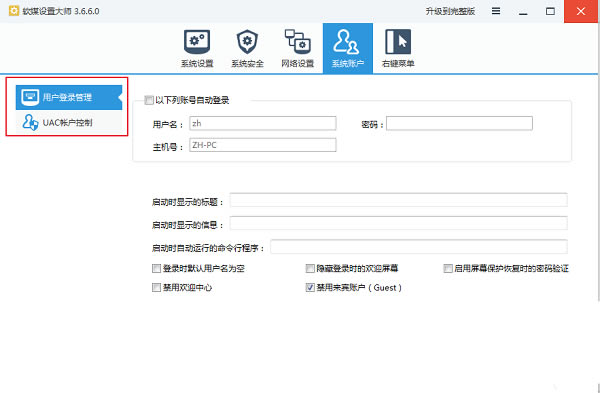Check 启用屏幕保护恢复时的密码验证
This screenshot has width=600, height=393.
pos(448,268)
